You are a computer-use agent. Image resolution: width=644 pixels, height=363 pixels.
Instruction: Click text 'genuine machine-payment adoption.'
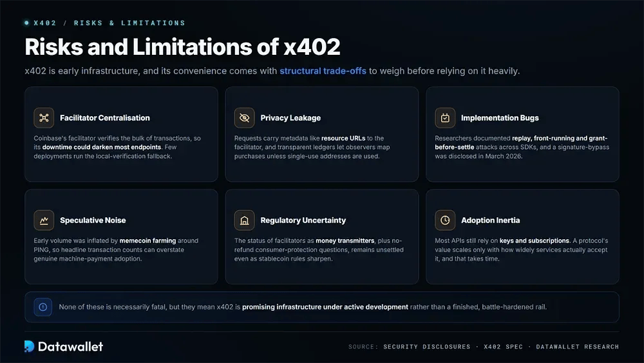coord(88,259)
